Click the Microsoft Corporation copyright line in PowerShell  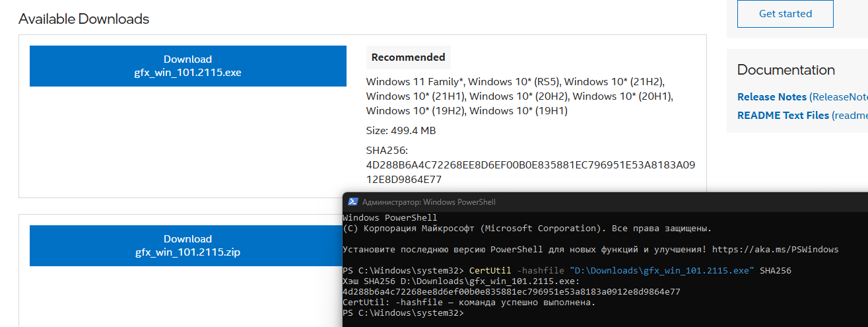tap(527, 229)
